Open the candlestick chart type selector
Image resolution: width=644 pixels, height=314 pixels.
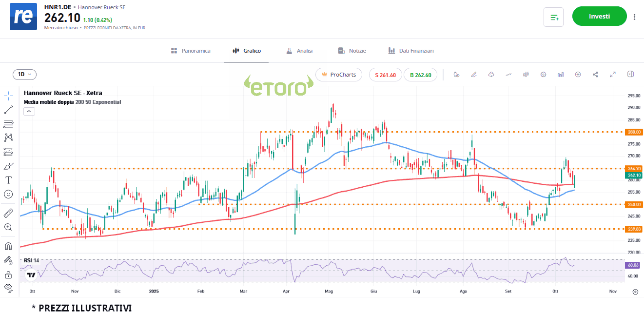(526, 75)
